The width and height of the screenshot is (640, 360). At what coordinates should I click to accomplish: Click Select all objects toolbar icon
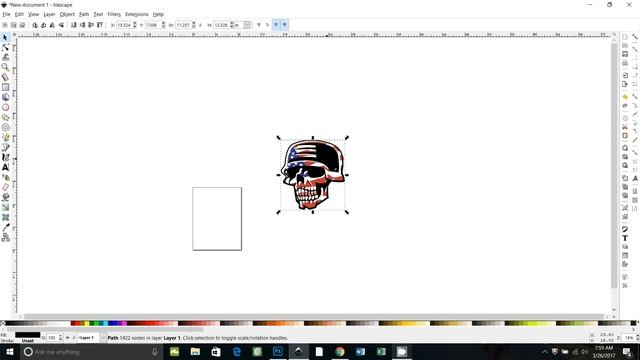[x=5, y=25]
